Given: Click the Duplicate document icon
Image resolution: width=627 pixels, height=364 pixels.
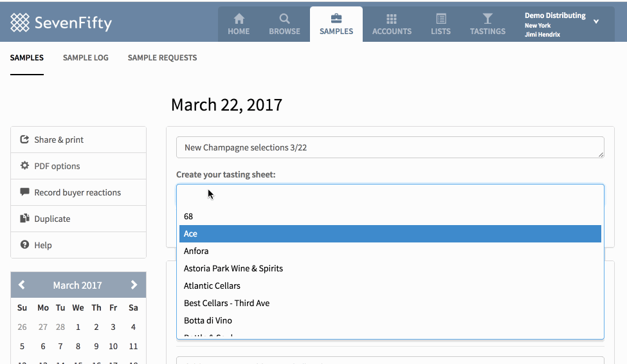Looking at the screenshot, I should [x=24, y=218].
